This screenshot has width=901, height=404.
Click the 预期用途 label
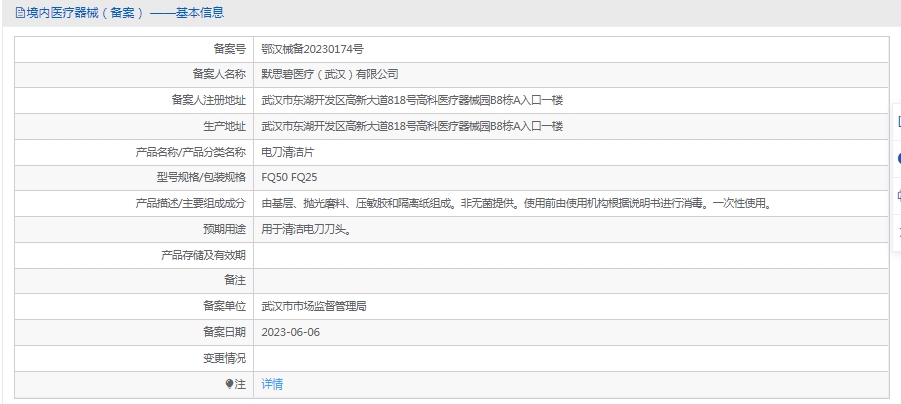point(225,229)
